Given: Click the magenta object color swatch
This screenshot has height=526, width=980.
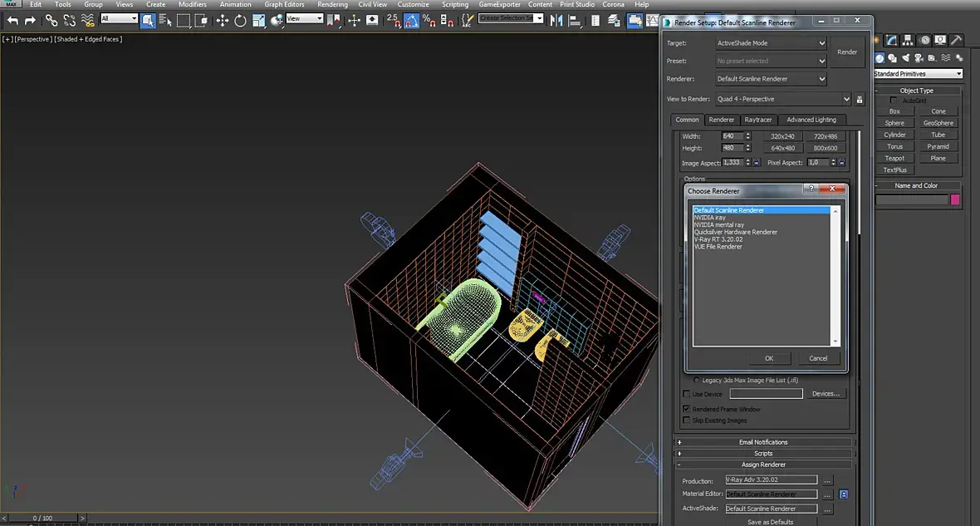Looking at the screenshot, I should tap(955, 199).
